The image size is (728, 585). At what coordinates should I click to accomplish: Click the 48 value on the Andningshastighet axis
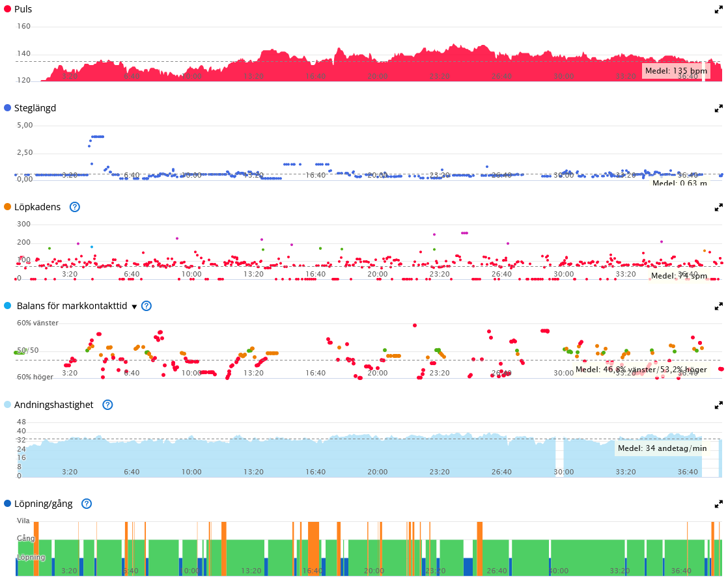click(21, 422)
